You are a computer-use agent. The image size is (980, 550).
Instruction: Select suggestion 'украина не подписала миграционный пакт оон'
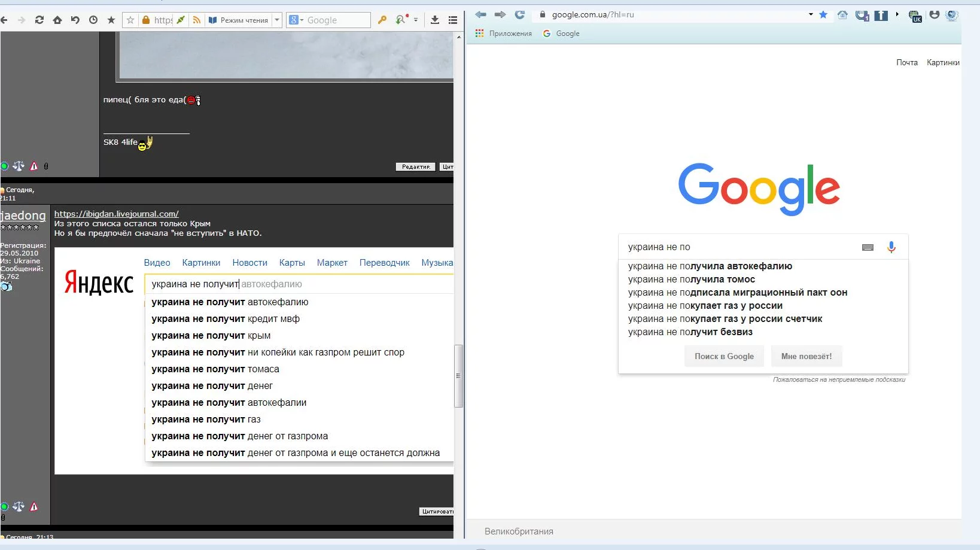pos(737,293)
